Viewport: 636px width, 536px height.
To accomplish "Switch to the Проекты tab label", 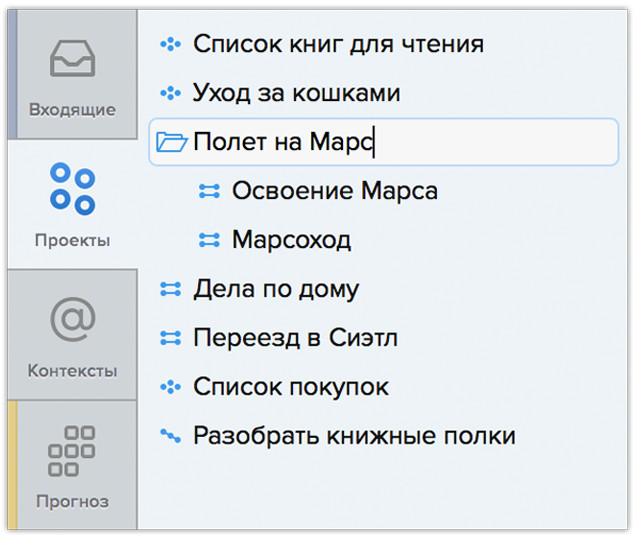I will tap(73, 241).
